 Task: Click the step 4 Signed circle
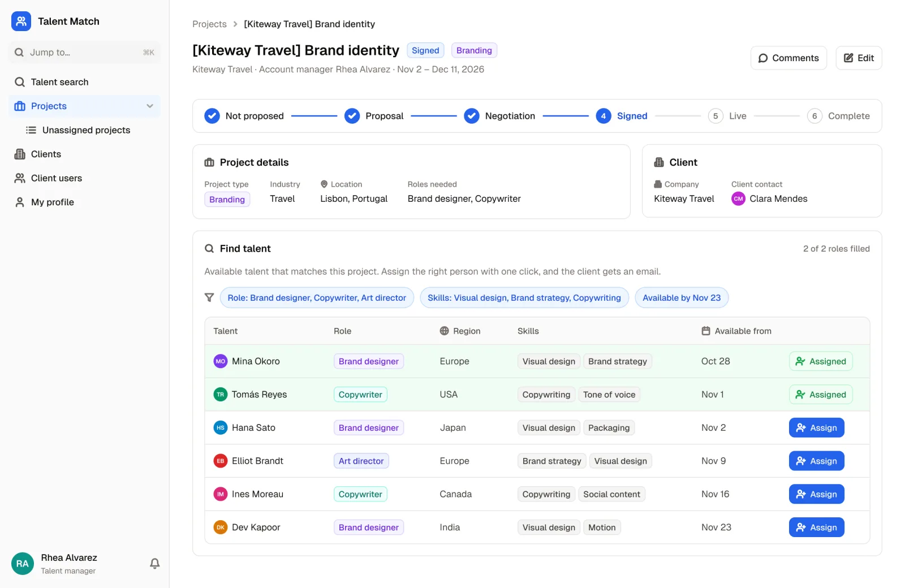click(x=604, y=116)
